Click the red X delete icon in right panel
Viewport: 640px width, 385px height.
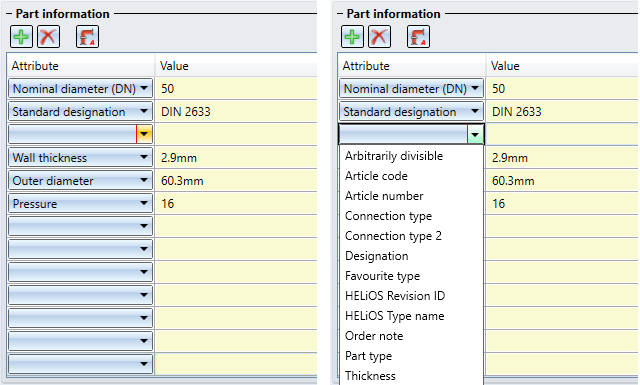(380, 37)
